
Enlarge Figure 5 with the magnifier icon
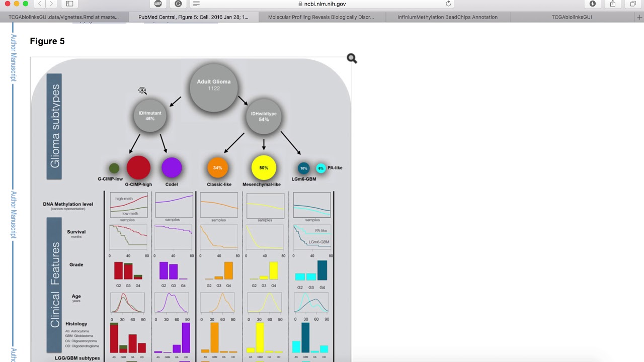(352, 59)
